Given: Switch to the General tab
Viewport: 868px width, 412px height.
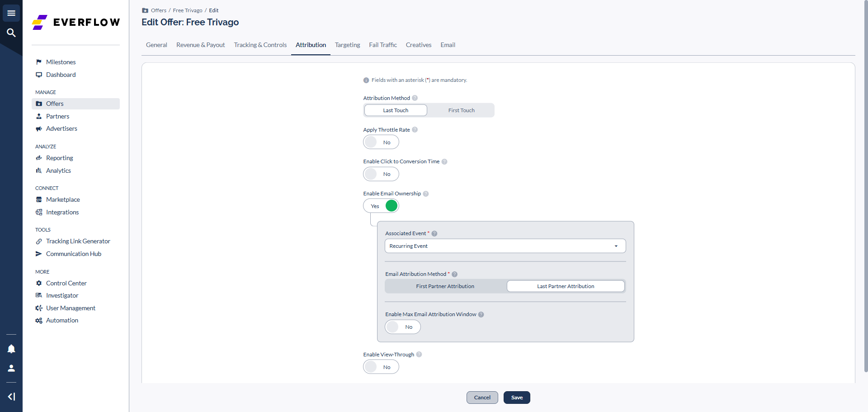Looking at the screenshot, I should pyautogui.click(x=156, y=45).
